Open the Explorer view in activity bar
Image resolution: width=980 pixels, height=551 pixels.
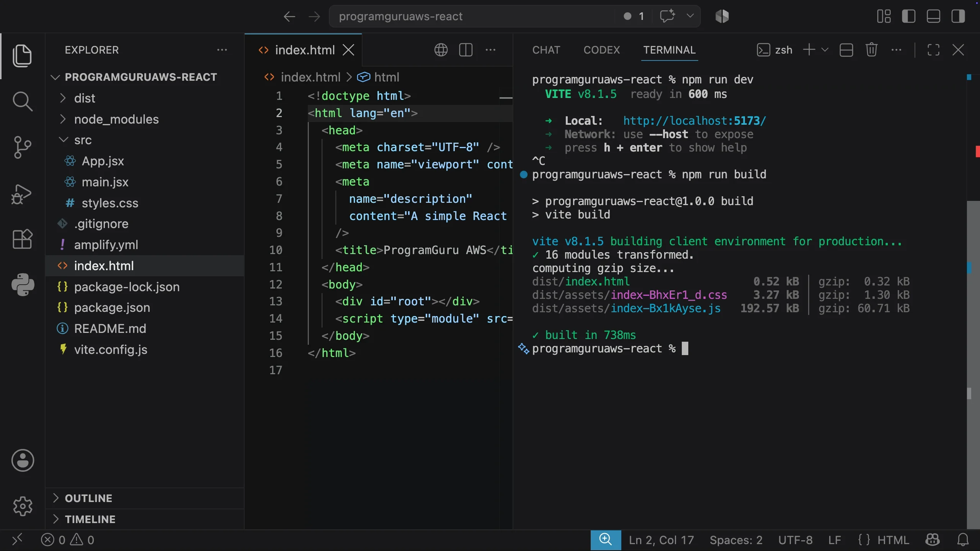click(x=22, y=56)
